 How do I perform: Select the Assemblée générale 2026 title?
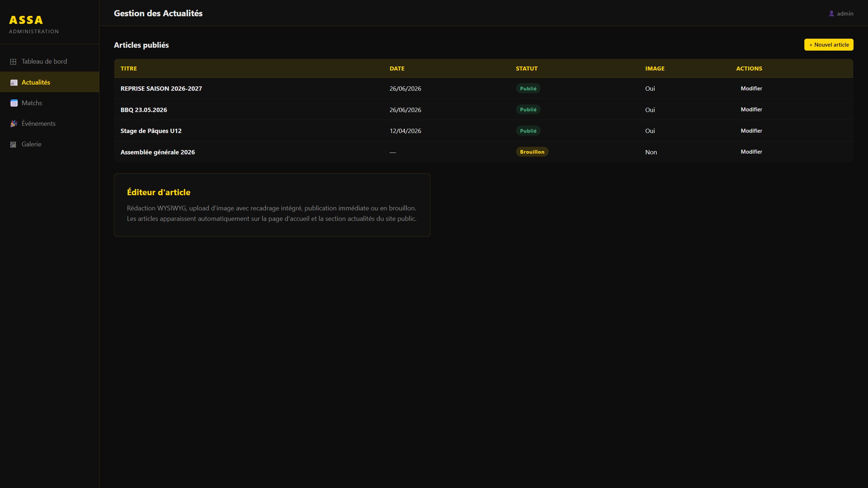(x=158, y=152)
